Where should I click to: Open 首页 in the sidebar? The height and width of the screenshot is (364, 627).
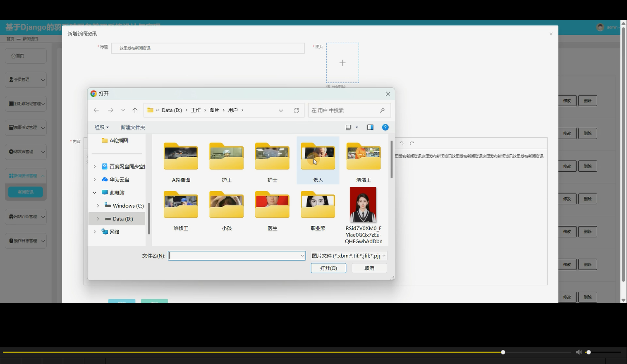(26, 56)
